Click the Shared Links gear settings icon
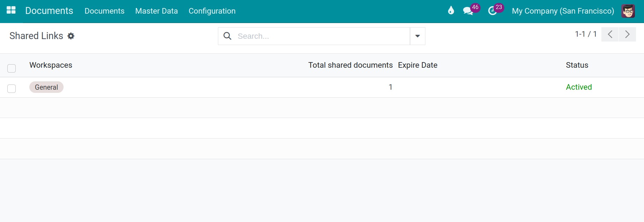 pyautogui.click(x=71, y=36)
